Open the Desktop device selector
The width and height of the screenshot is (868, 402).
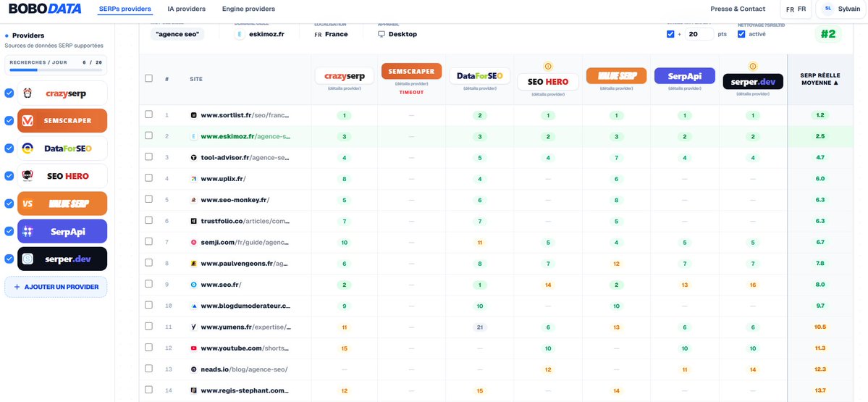[397, 34]
